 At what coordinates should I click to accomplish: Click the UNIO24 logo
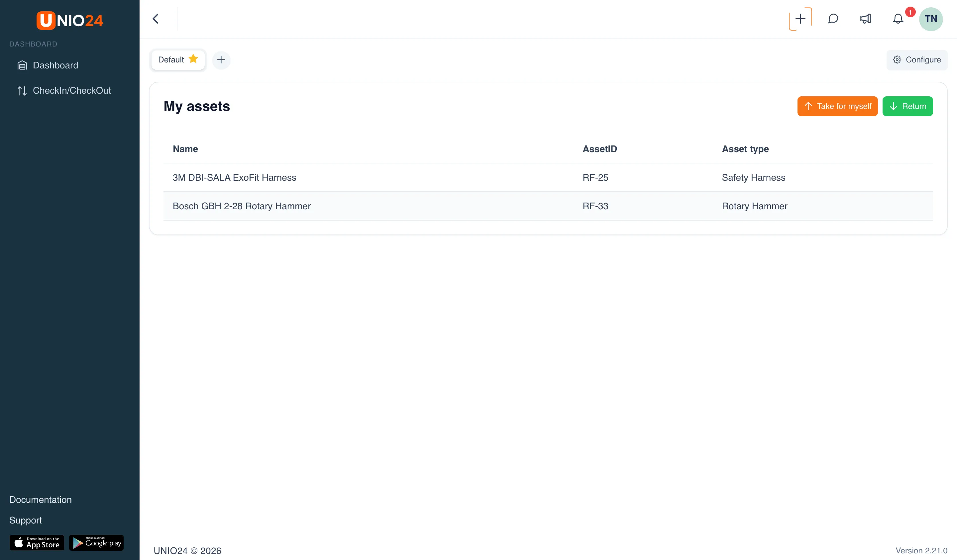pos(69,20)
